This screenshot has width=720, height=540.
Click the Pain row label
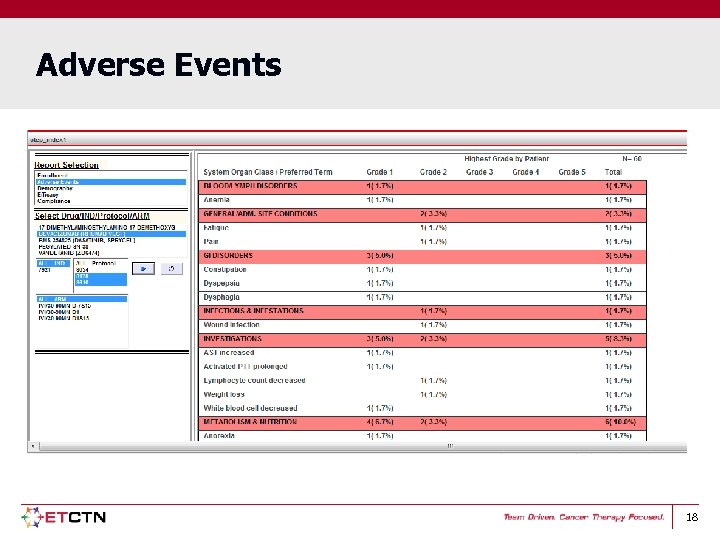[x=211, y=242]
